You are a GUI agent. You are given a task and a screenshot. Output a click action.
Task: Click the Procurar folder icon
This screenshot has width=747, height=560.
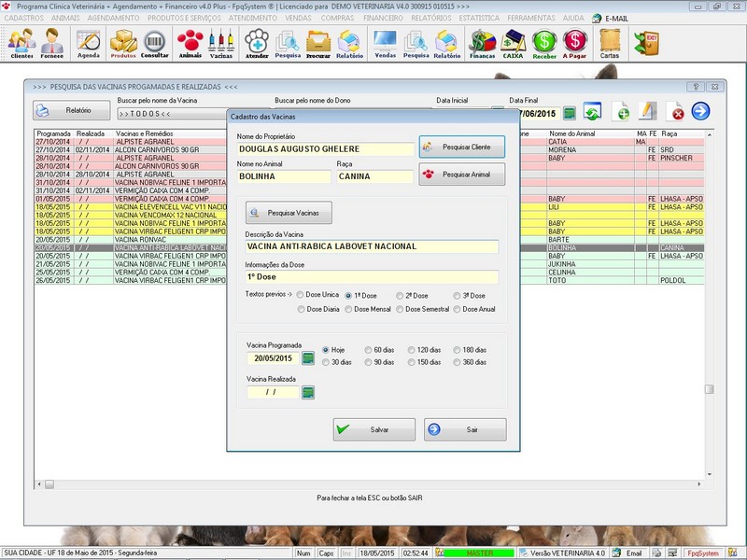318,43
